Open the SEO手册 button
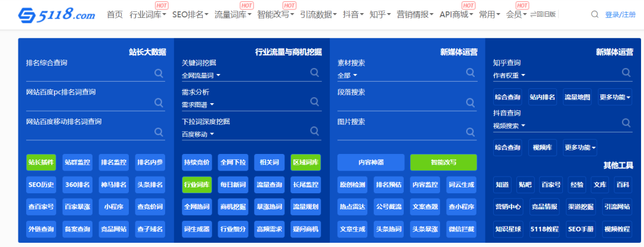 pos(581,229)
